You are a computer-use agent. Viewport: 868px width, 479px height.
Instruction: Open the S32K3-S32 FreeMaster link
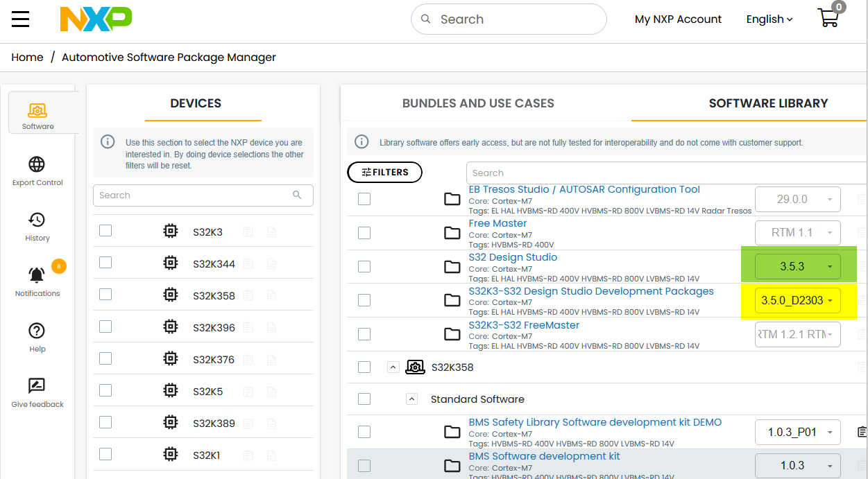click(524, 325)
